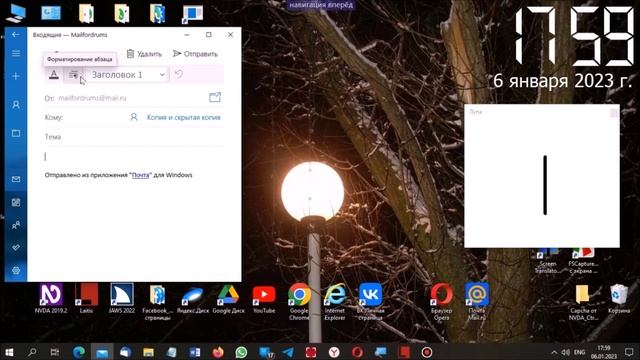Select Laitis desktop icon
640x360 pixels.
coord(86,298)
